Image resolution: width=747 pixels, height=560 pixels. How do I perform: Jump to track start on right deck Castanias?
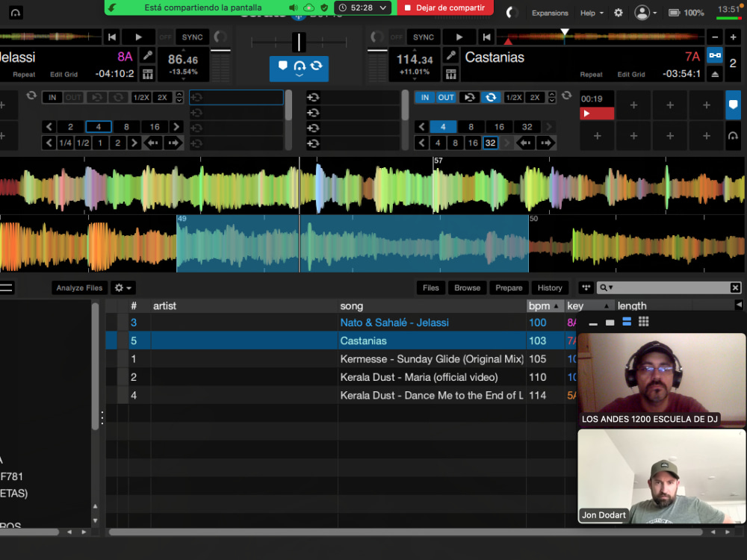(486, 37)
